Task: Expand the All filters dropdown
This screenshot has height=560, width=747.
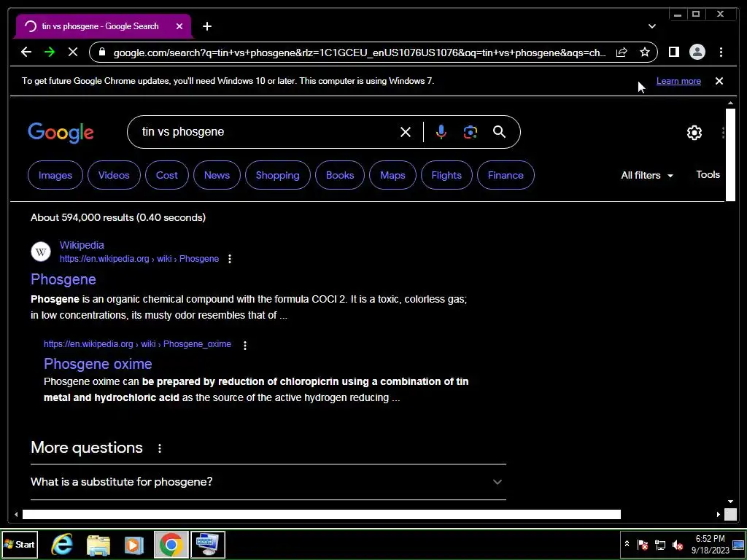Action: (647, 175)
